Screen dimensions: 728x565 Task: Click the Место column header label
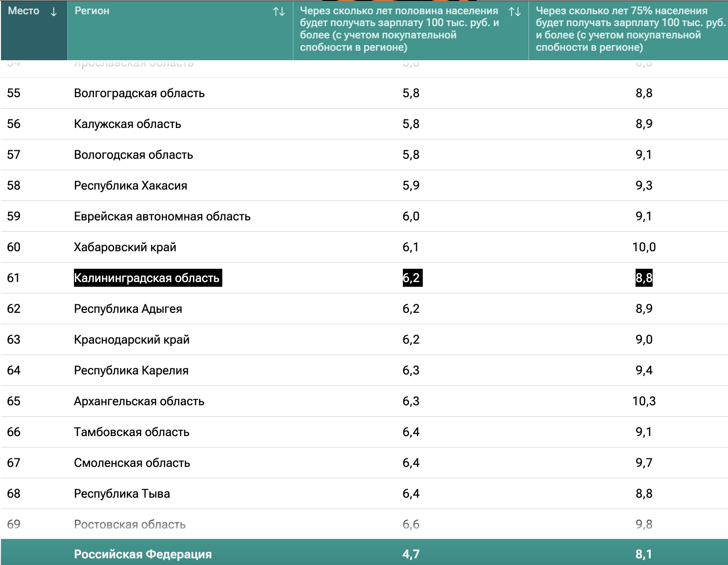pyautogui.click(x=24, y=11)
